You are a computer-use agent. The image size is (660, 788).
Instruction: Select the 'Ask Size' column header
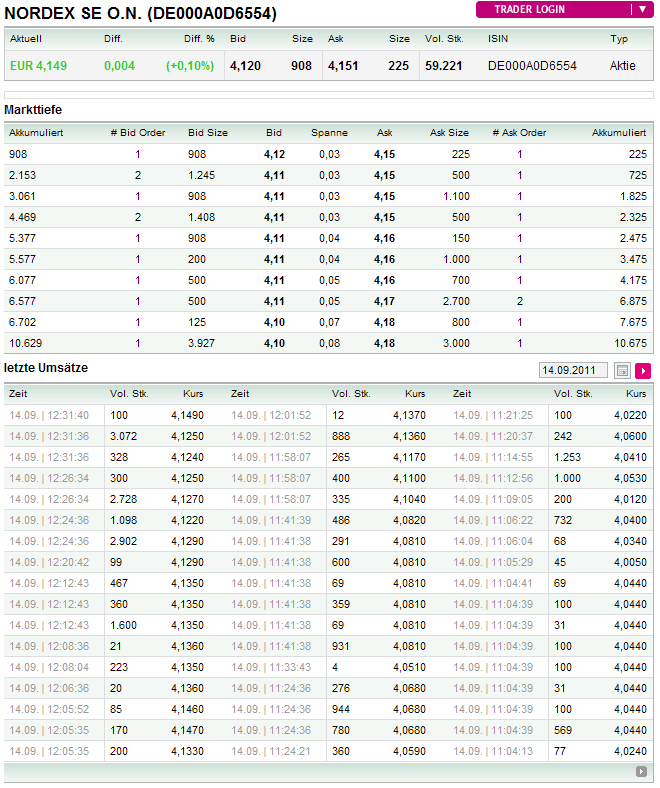(449, 132)
